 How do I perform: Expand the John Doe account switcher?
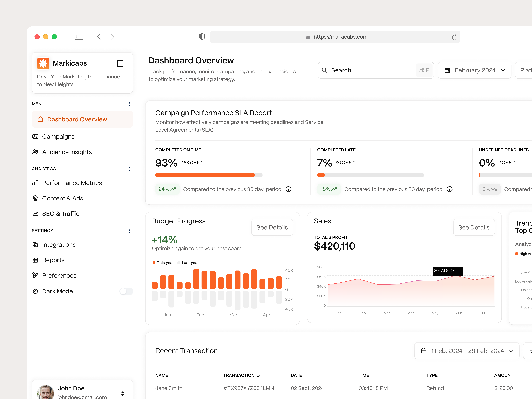(x=123, y=393)
